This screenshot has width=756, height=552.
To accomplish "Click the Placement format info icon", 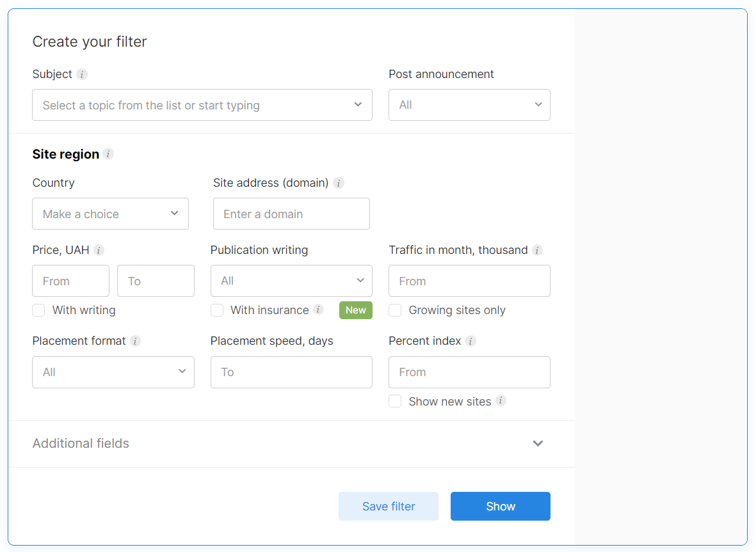I will point(135,341).
